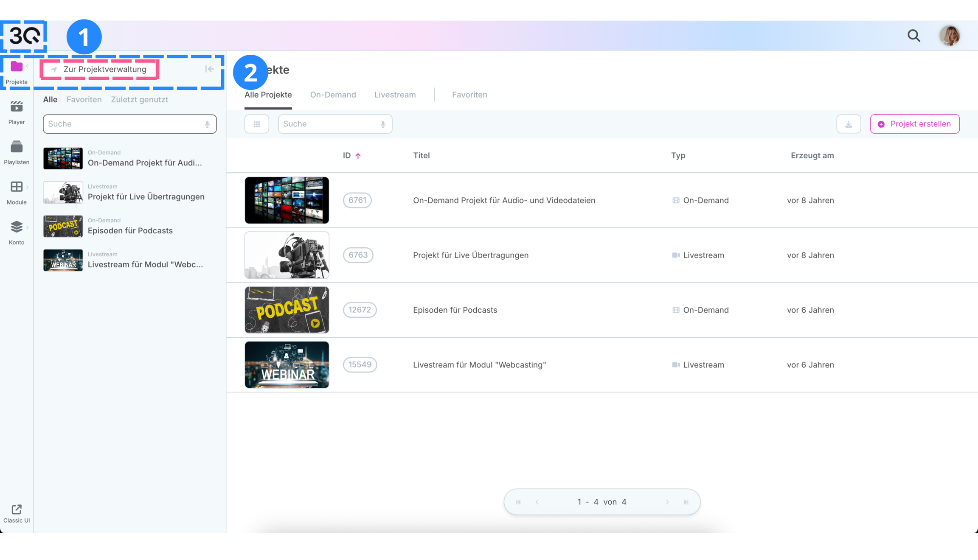978x560 pixels.
Task: Collapse the project side panel
Action: [x=209, y=69]
